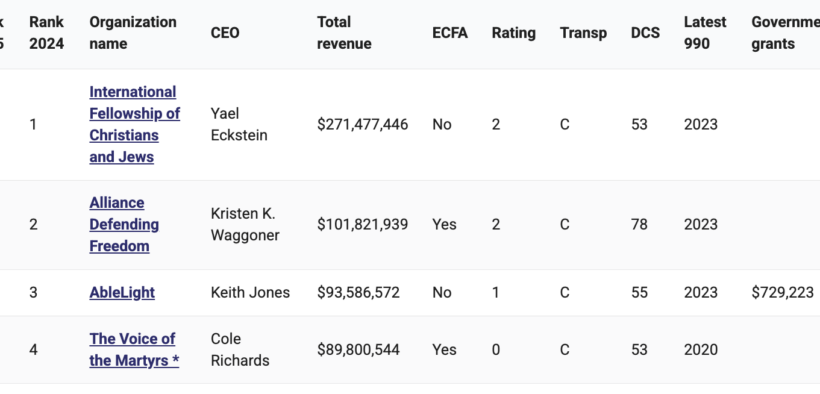The width and height of the screenshot is (820, 394).
Task: Click the Latest 990 column header
Action: click(705, 33)
